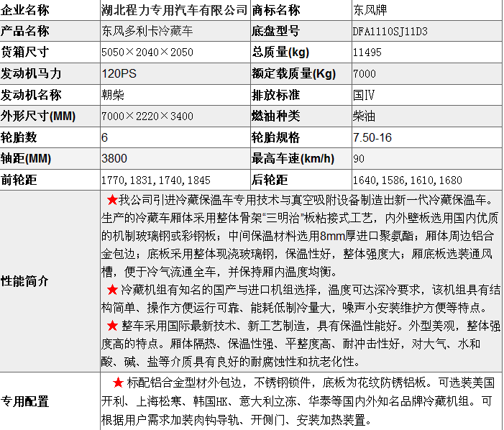Click the red star before 标配铝合金型材
The image size is (504, 430).
(x=118, y=383)
